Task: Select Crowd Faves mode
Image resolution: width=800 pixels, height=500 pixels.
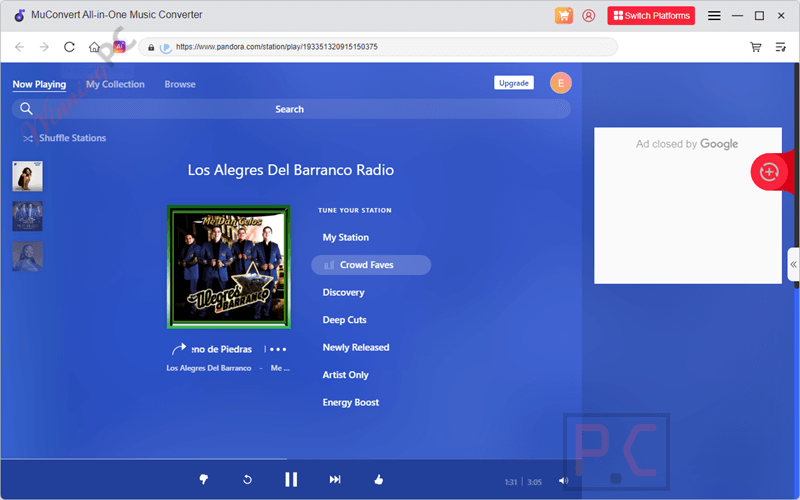Action: point(371,265)
